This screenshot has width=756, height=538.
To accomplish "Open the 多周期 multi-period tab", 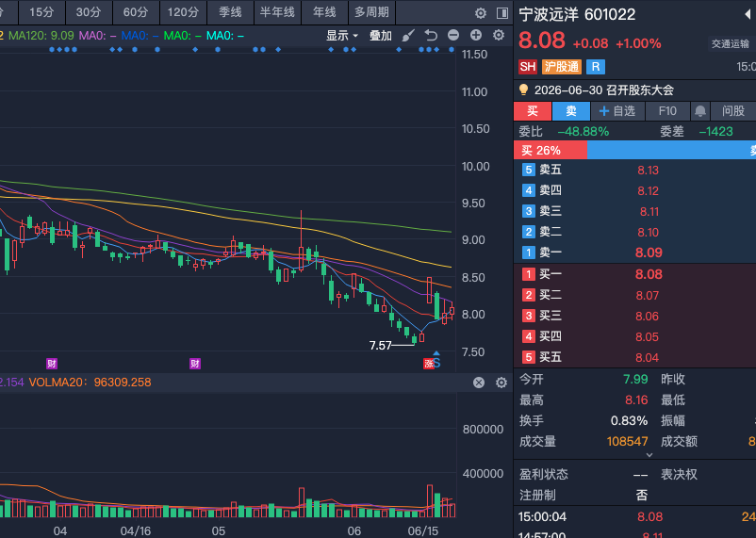I will [371, 12].
